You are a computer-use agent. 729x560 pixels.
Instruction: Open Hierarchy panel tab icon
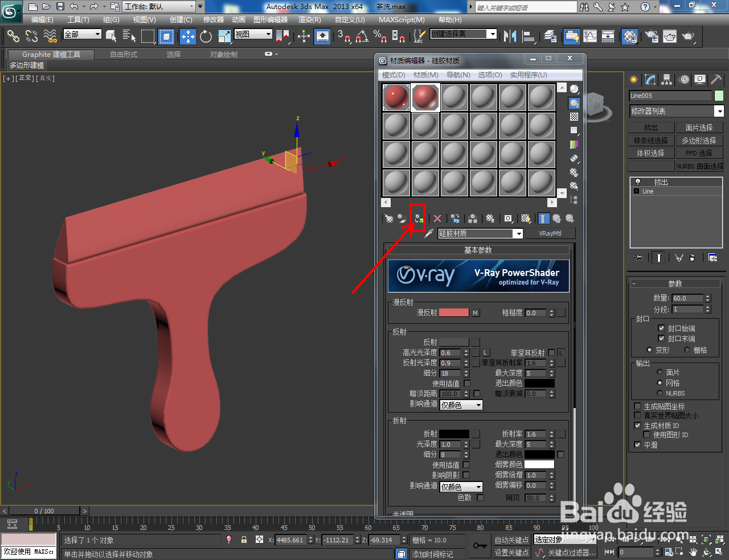point(666,80)
